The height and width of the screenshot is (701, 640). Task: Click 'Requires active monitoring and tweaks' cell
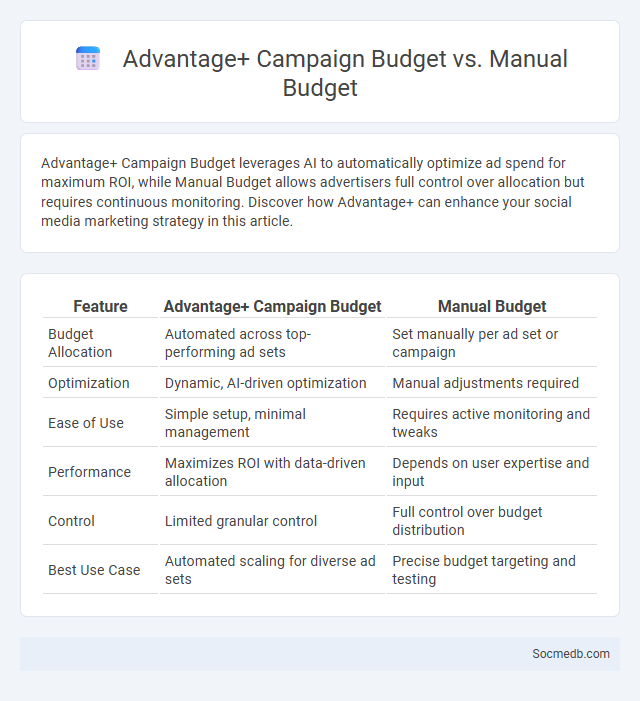pos(492,423)
